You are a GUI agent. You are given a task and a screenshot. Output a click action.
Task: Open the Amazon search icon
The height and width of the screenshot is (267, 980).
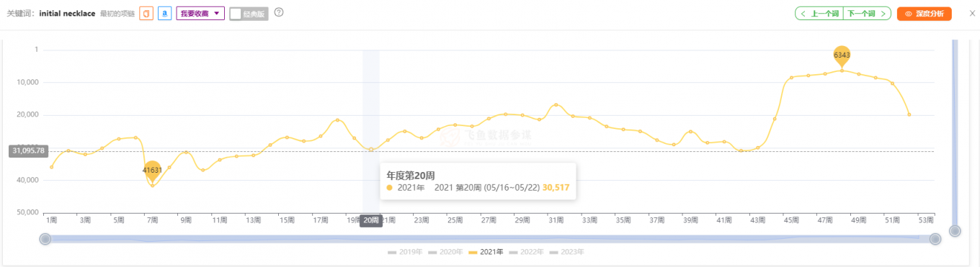tap(165, 14)
